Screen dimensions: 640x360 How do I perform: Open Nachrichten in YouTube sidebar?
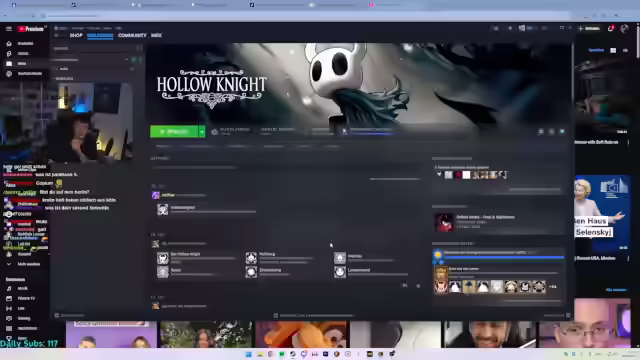[x=23, y=328]
